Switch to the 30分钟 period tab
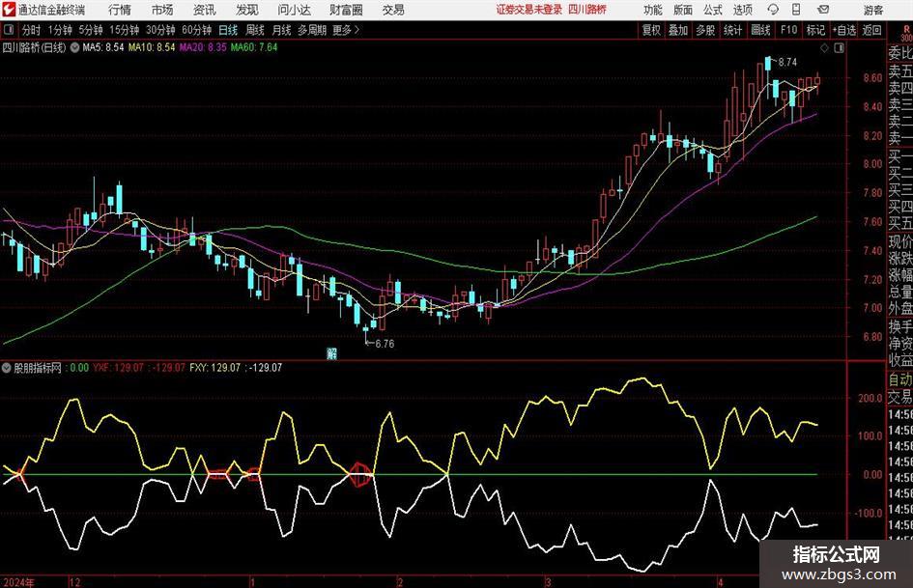The image size is (913, 588). (x=160, y=30)
